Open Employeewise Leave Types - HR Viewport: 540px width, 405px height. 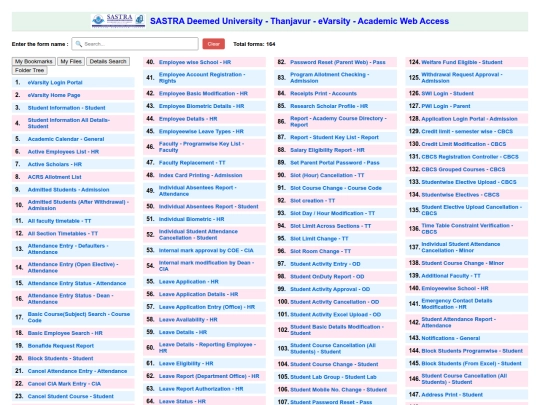click(201, 132)
